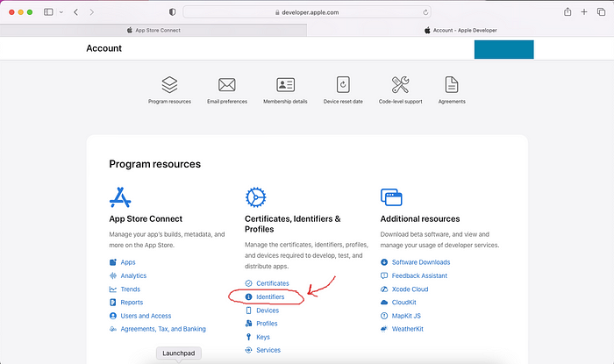Open Xcode Cloud link
The height and width of the screenshot is (364, 614).
410,289
